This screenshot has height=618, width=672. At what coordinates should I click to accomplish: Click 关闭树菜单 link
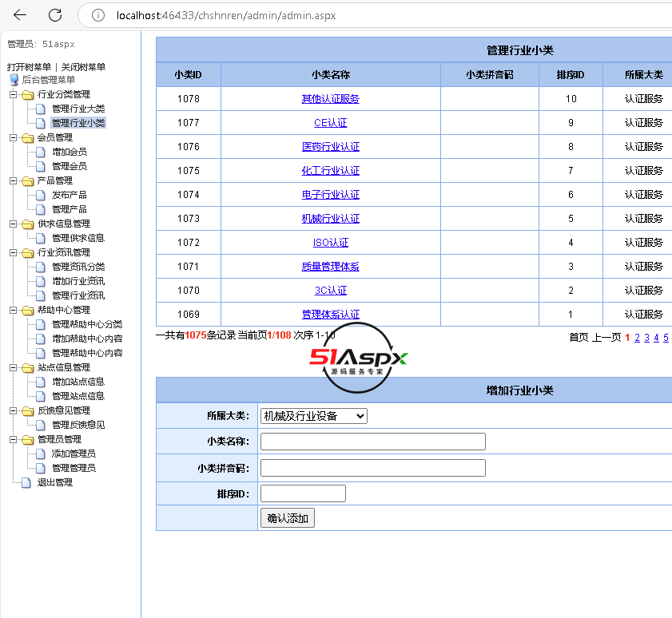(83, 67)
